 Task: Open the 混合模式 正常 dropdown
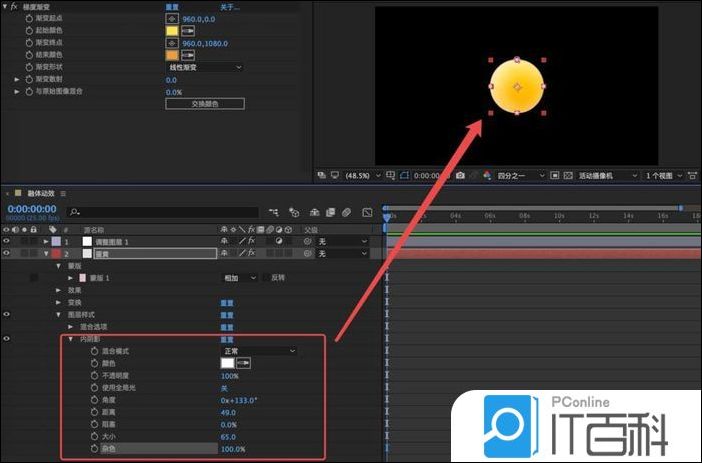click(259, 352)
